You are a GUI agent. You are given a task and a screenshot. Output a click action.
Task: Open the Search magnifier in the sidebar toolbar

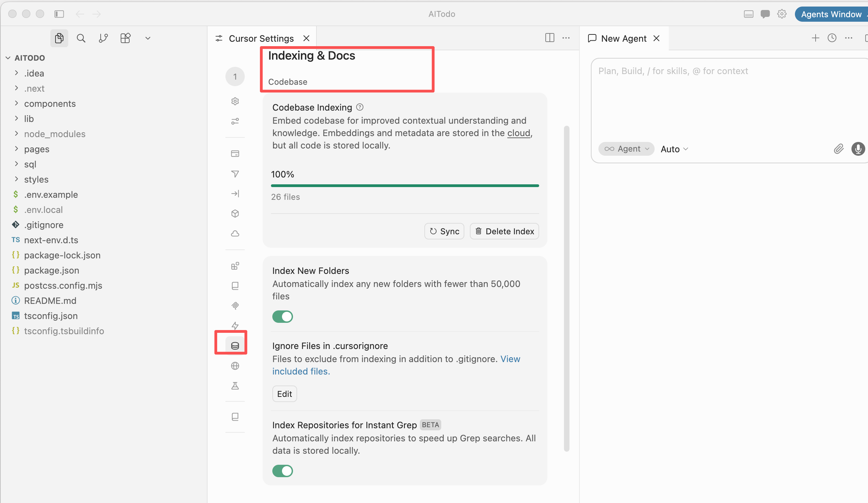pyautogui.click(x=81, y=38)
